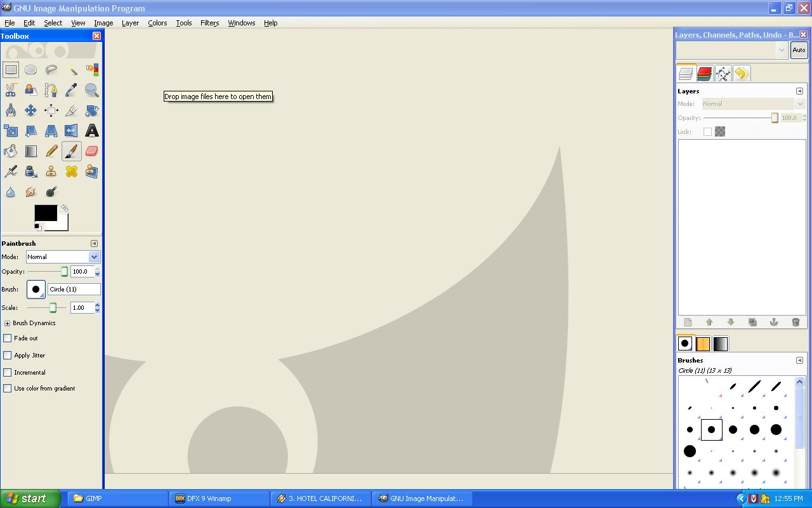Click the Paintbrush Scale slider
This screenshot has width=812, height=508.
pos(48,308)
